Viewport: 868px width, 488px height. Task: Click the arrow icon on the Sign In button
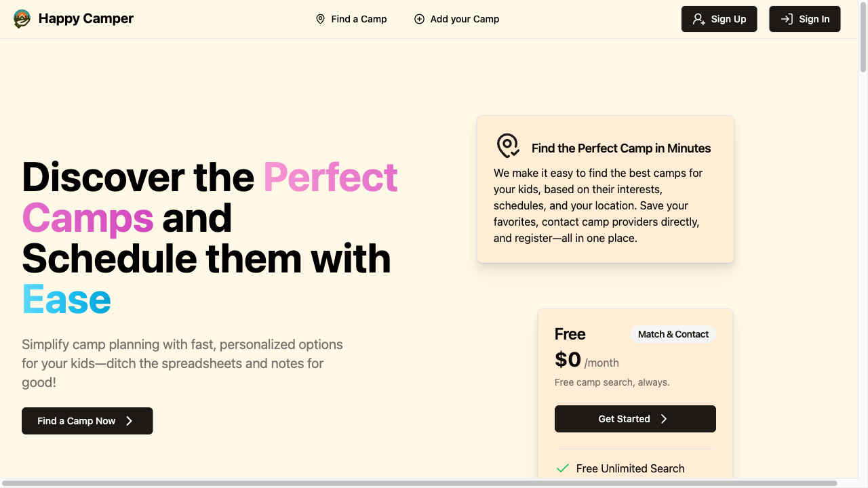coord(786,19)
